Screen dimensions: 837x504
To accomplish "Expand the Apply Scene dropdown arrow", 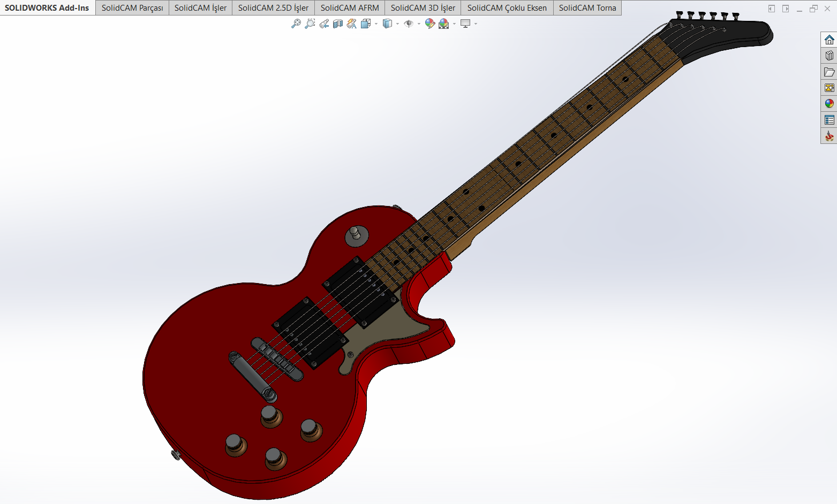I will [454, 24].
